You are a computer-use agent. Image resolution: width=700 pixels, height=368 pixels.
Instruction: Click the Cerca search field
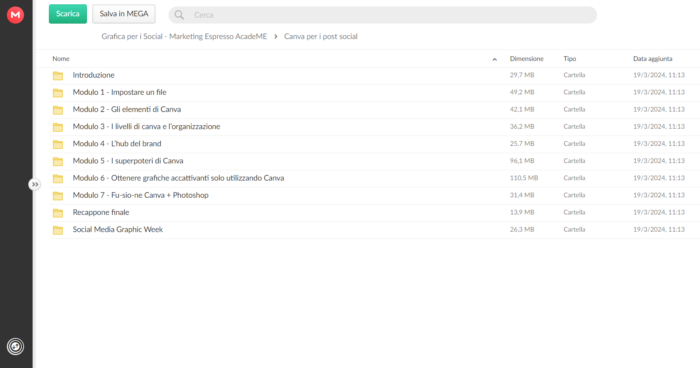(x=383, y=15)
